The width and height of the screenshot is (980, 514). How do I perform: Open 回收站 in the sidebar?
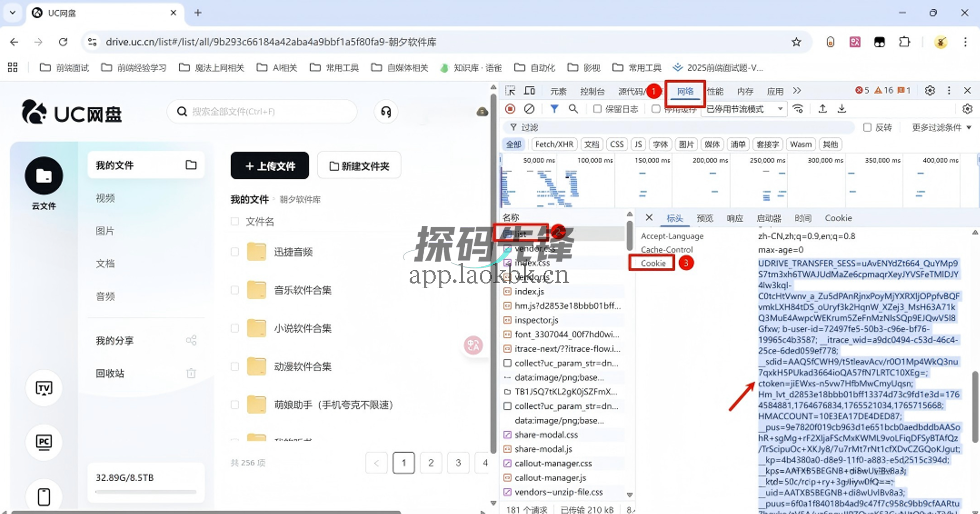click(109, 373)
